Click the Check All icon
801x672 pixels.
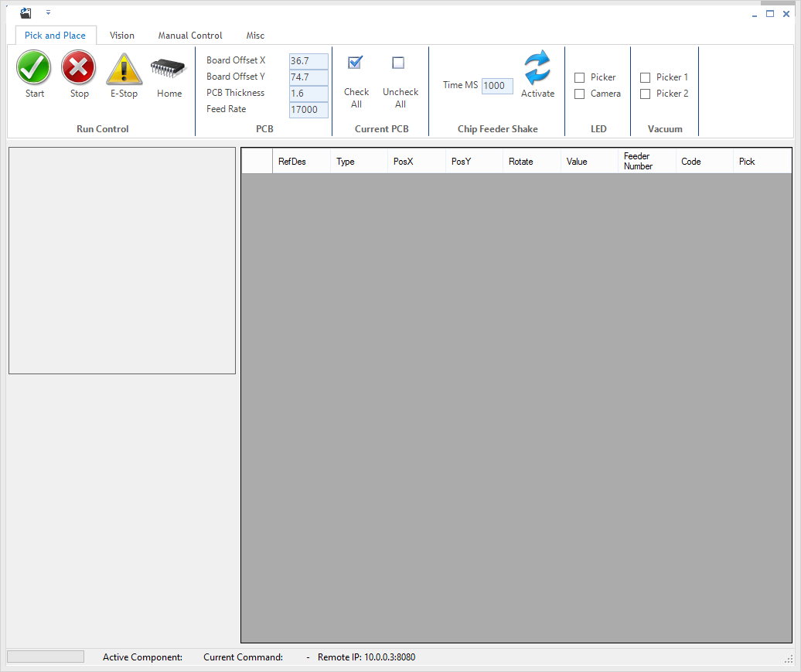[x=355, y=63]
